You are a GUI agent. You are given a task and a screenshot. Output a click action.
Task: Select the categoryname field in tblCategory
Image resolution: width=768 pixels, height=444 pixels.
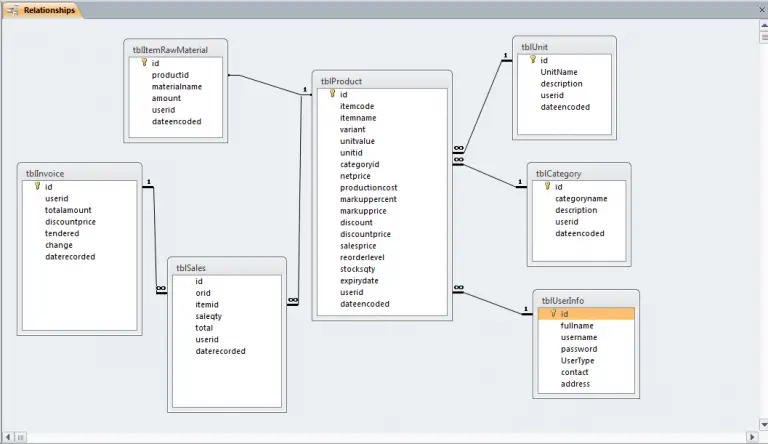click(582, 198)
